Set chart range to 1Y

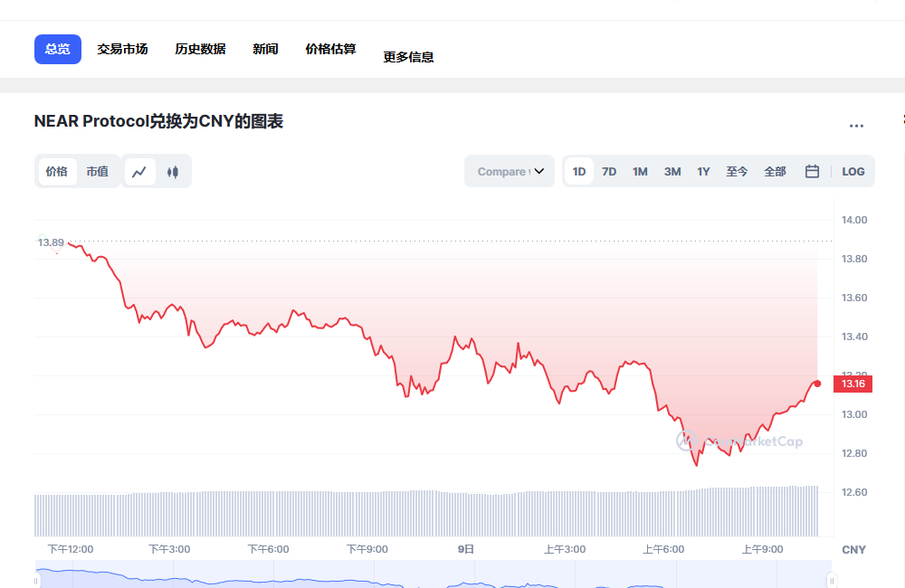[703, 172]
